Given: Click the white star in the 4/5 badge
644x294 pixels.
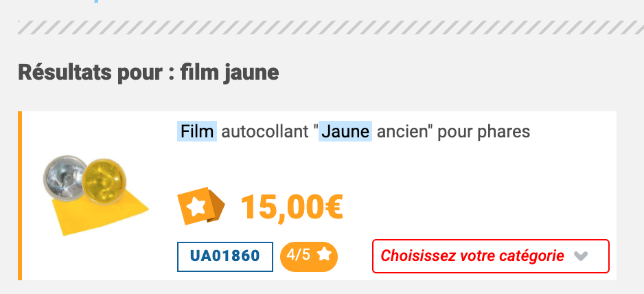Looking at the screenshot, I should pos(325,255).
